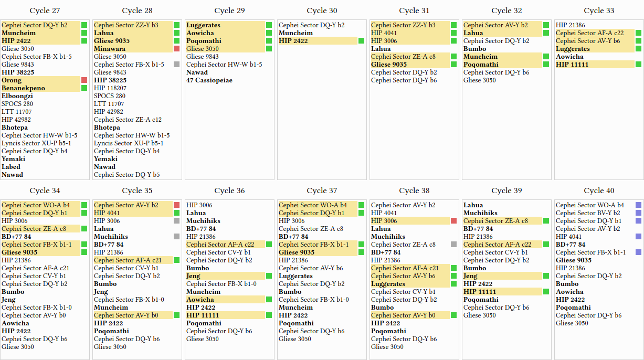The image size is (644, 360).
Task: Click the green square next to Cephei Sector AV-Y b2 in Cycle 32
Action: (x=546, y=25)
